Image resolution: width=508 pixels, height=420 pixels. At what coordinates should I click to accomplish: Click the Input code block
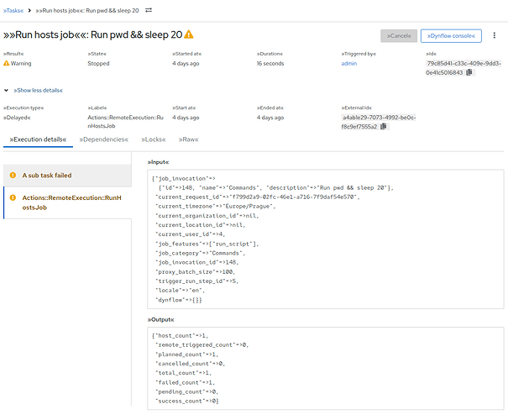(x=325, y=239)
